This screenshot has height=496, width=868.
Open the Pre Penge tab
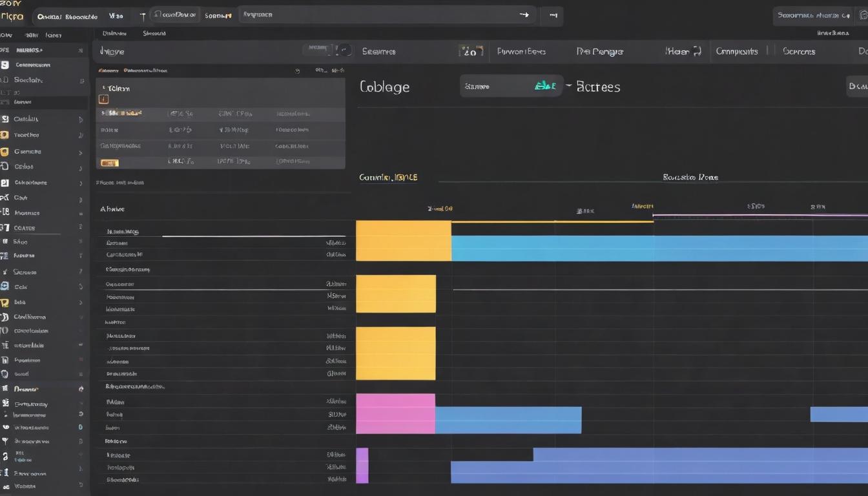point(600,52)
